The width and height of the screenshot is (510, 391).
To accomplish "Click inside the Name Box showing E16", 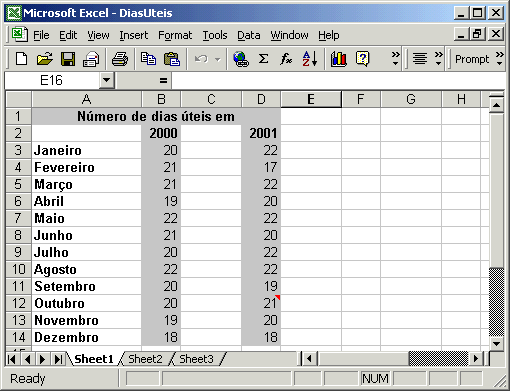I will coord(52,80).
